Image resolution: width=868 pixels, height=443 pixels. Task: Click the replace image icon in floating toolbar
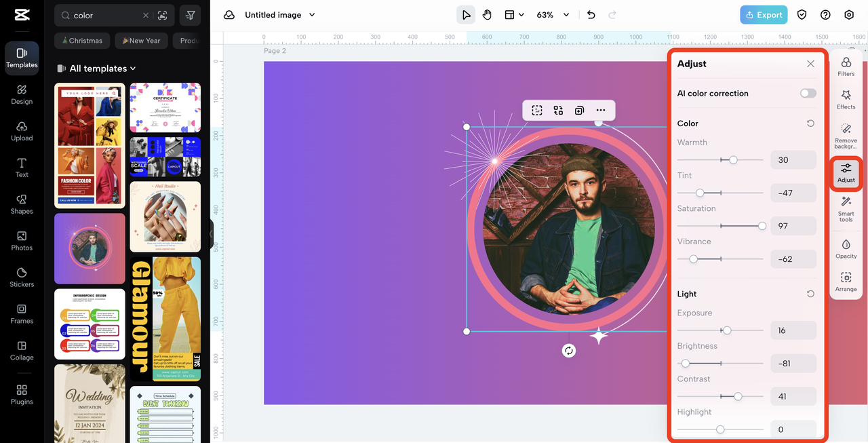tap(558, 111)
